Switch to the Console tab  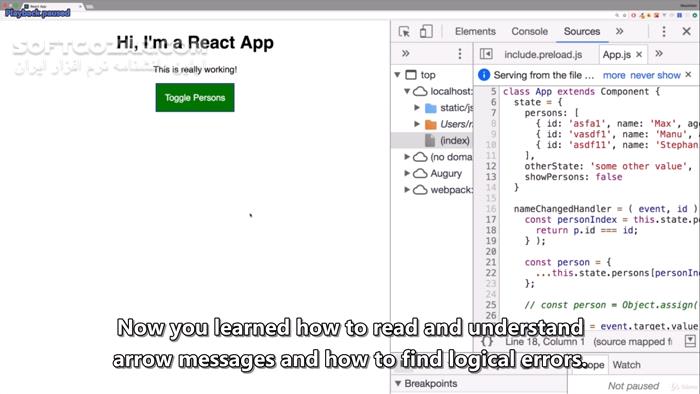click(x=529, y=32)
